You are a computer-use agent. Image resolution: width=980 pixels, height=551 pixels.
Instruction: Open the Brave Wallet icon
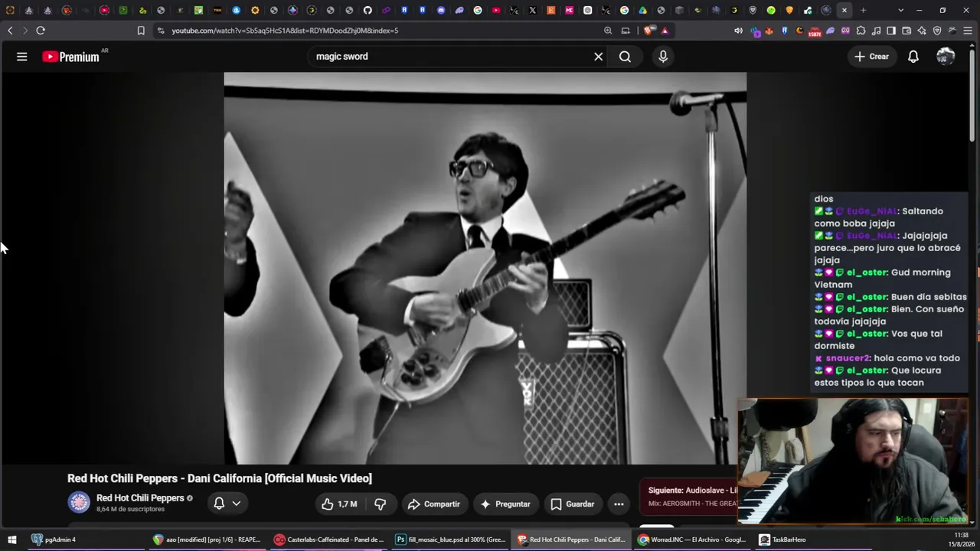[906, 31]
